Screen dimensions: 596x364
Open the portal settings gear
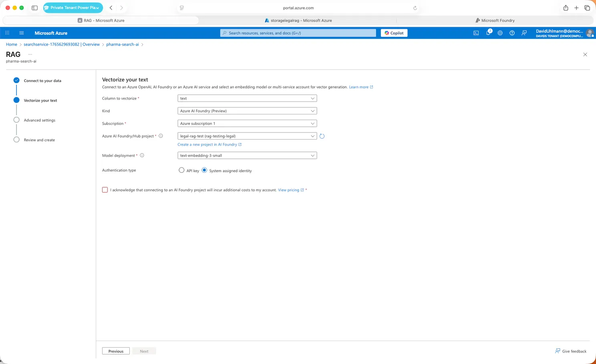coord(500,33)
